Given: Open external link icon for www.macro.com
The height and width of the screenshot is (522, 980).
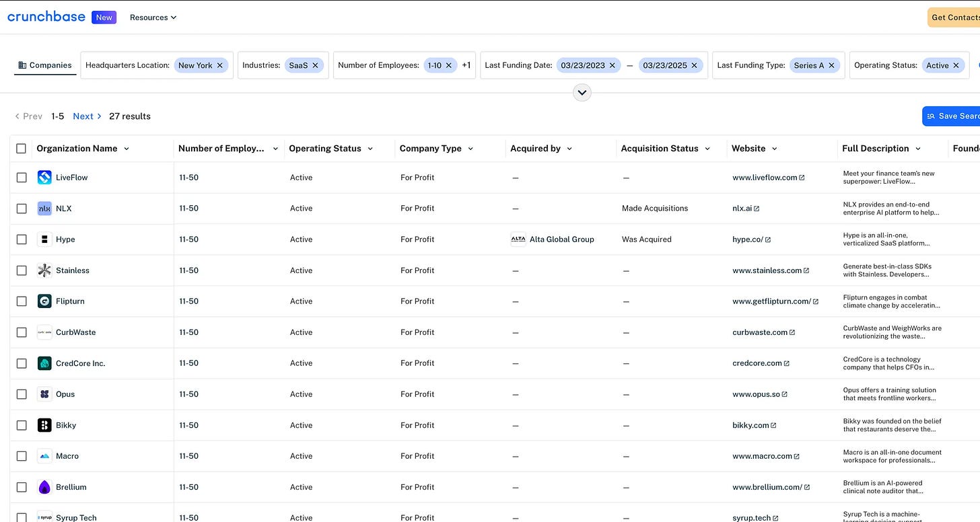Looking at the screenshot, I should pos(797,456).
